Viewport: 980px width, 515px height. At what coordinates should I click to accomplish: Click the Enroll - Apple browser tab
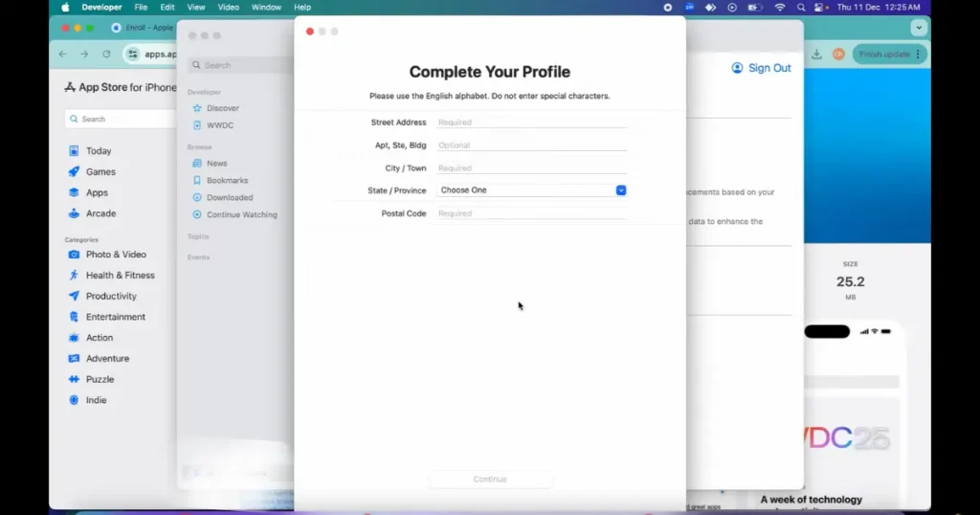coord(143,28)
